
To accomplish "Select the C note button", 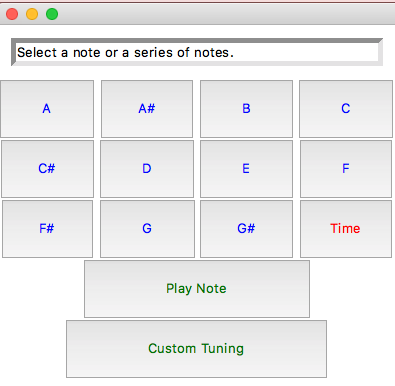I will pyautogui.click(x=346, y=109).
